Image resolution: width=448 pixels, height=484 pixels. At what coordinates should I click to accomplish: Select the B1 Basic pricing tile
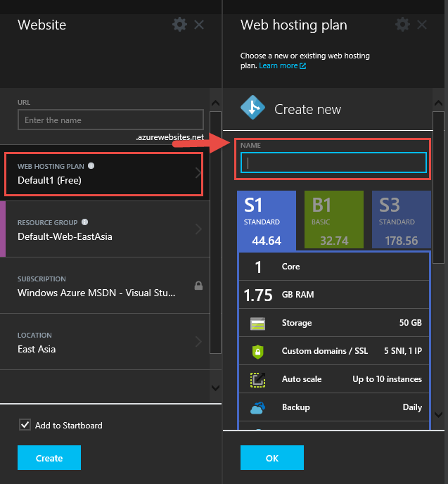[334, 219]
